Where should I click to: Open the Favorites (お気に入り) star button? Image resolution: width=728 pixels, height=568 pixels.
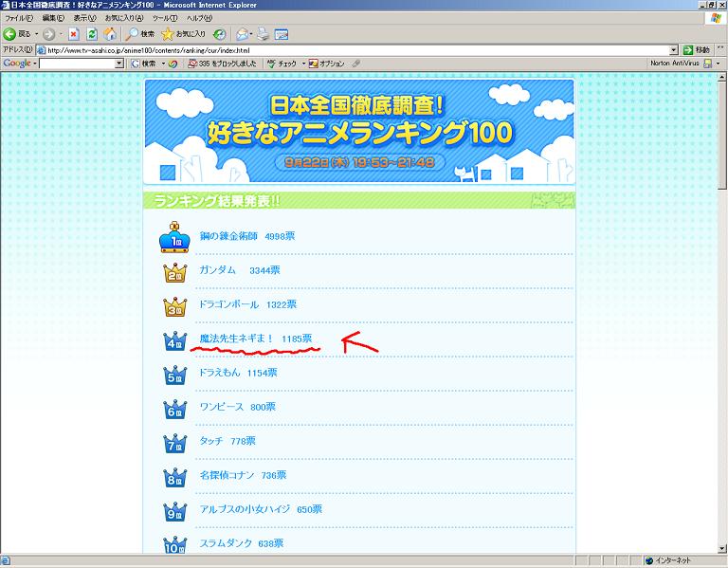point(183,34)
